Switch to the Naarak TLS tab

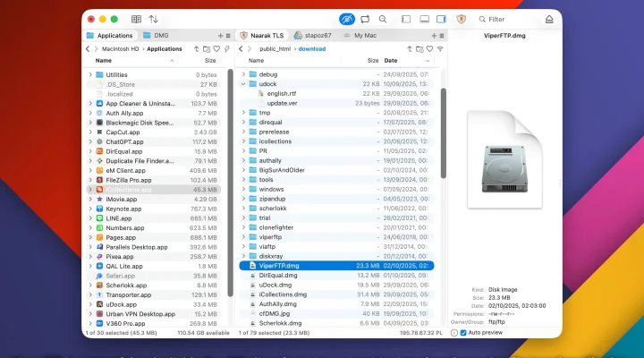point(262,35)
